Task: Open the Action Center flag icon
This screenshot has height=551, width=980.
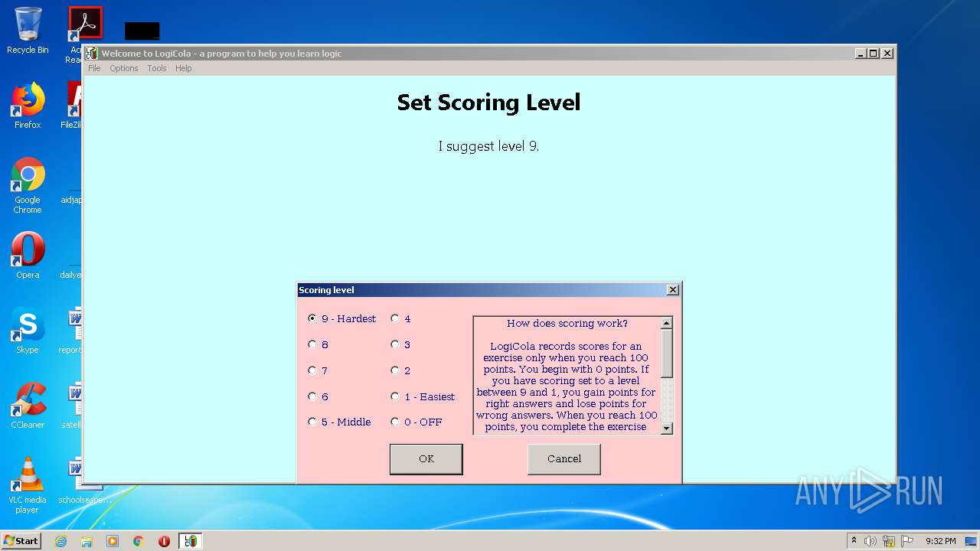Action: click(x=907, y=541)
